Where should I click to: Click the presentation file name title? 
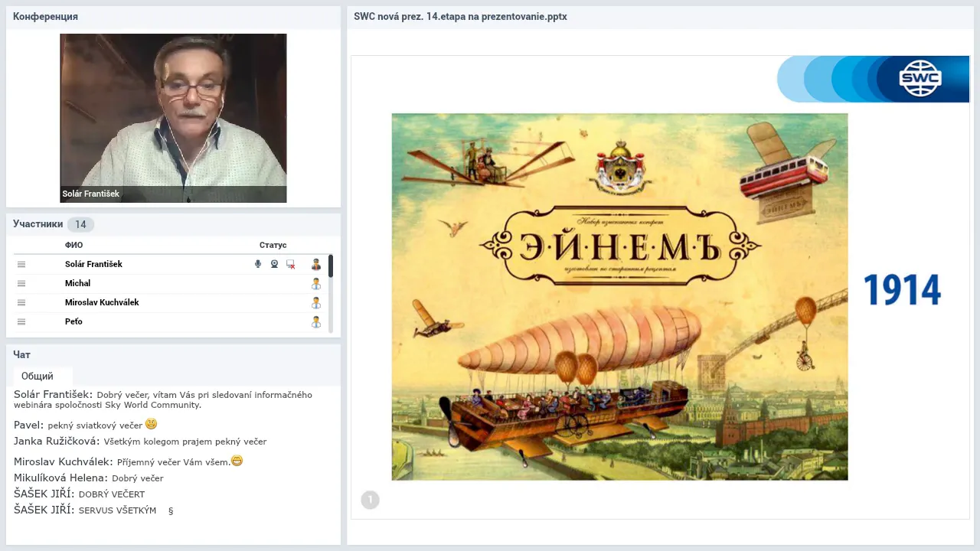pos(460,16)
